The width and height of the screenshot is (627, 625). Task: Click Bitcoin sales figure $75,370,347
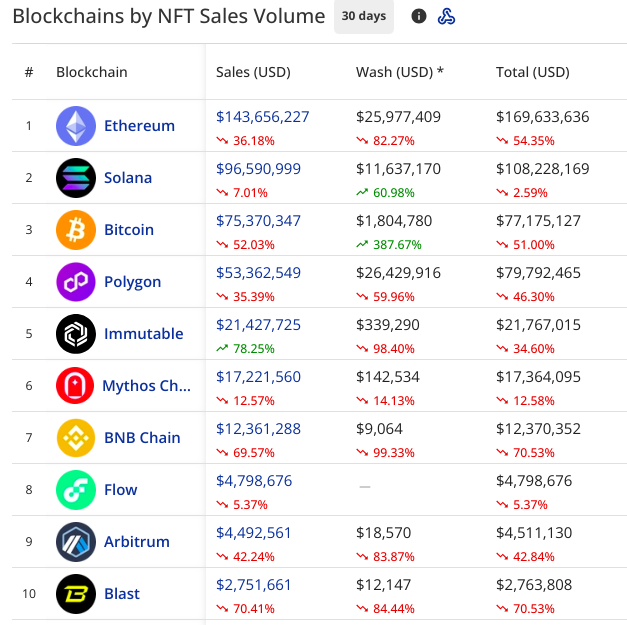click(x=258, y=221)
